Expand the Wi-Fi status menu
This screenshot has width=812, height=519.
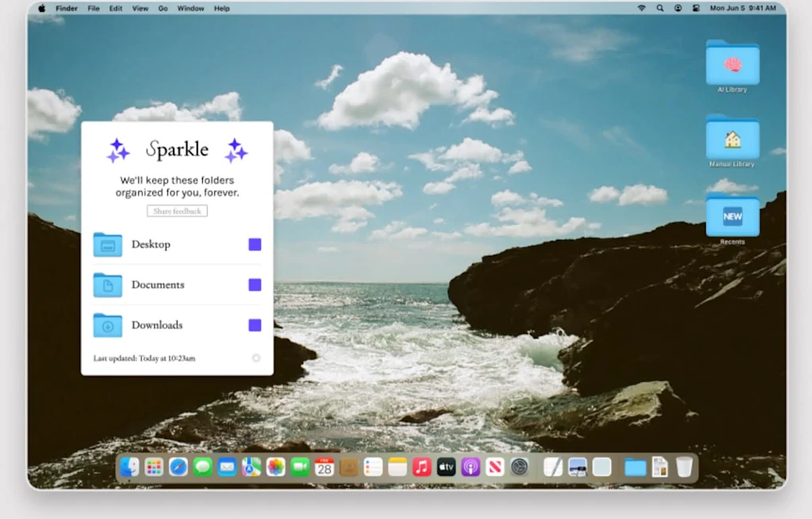click(x=641, y=8)
